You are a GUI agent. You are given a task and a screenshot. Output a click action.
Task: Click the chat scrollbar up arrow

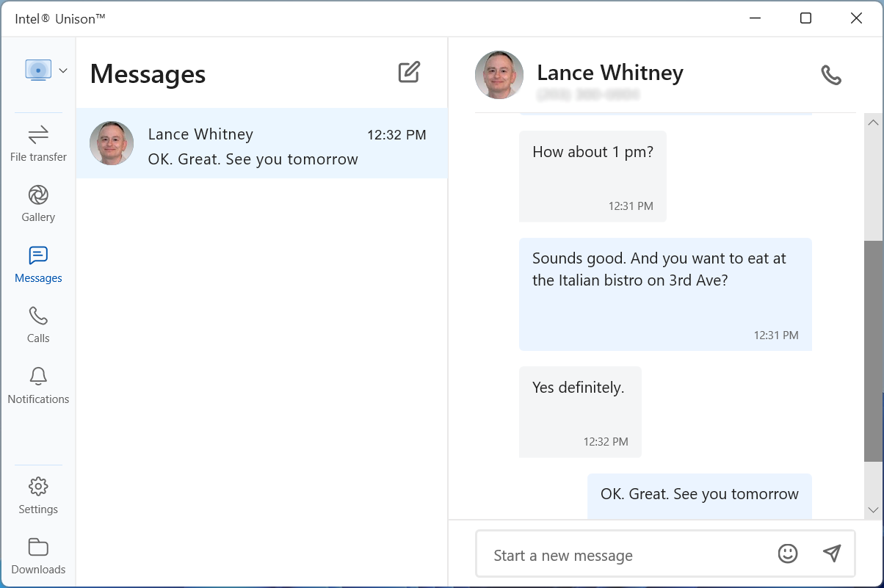click(x=873, y=122)
